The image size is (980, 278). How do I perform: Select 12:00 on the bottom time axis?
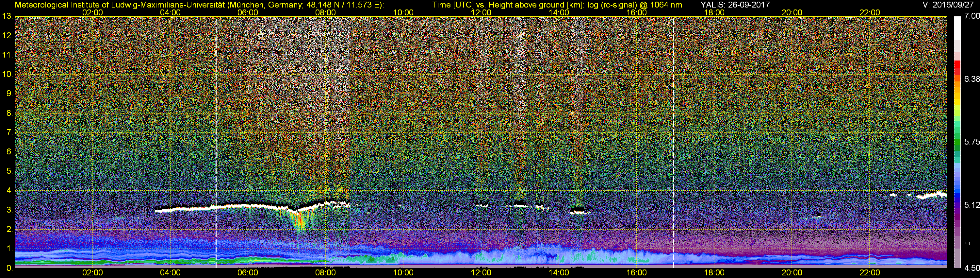click(x=481, y=273)
